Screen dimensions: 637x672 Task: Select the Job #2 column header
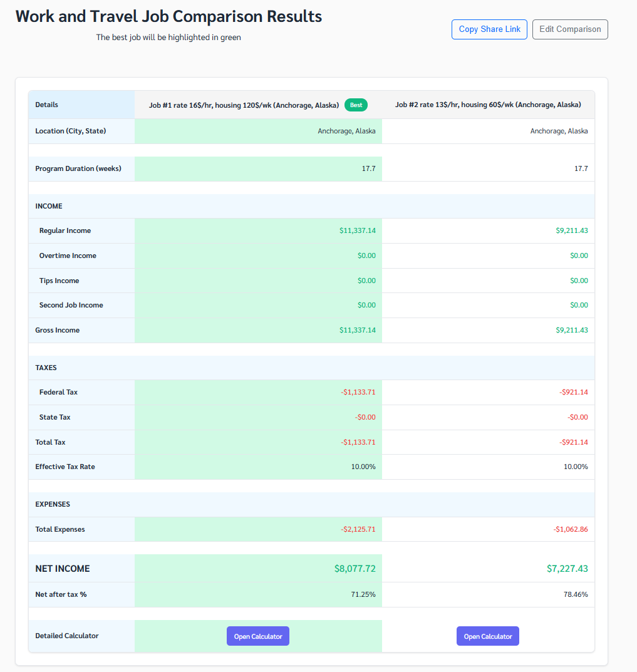coord(489,105)
